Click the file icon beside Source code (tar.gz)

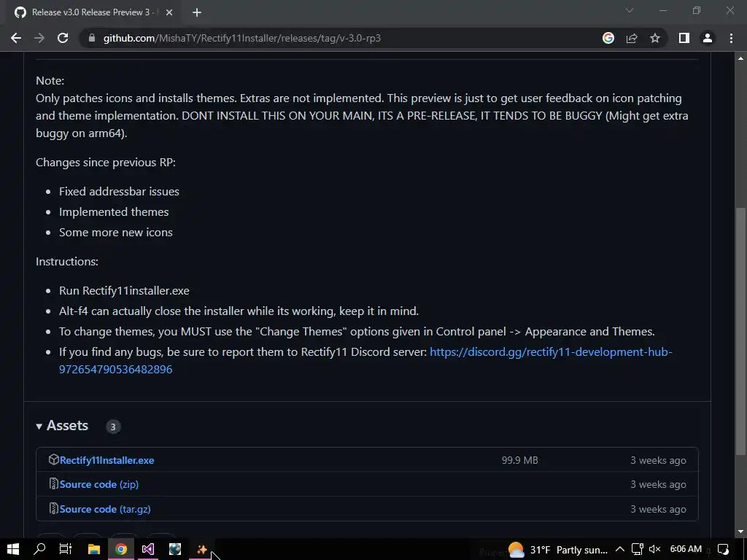click(x=53, y=508)
